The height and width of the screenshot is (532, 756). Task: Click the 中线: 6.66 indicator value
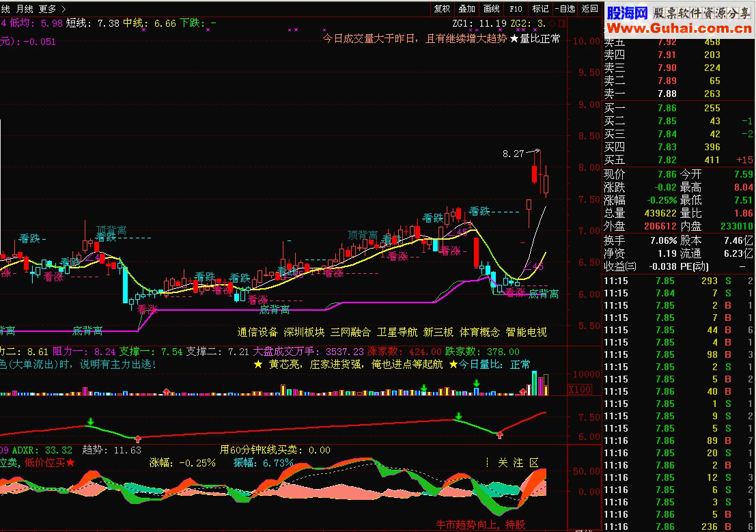[149, 23]
